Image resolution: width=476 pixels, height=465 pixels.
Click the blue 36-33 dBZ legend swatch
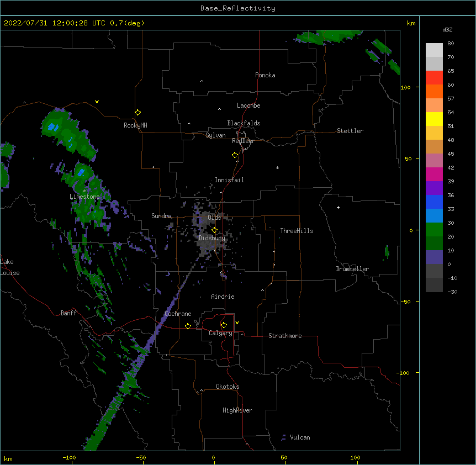tap(434, 202)
